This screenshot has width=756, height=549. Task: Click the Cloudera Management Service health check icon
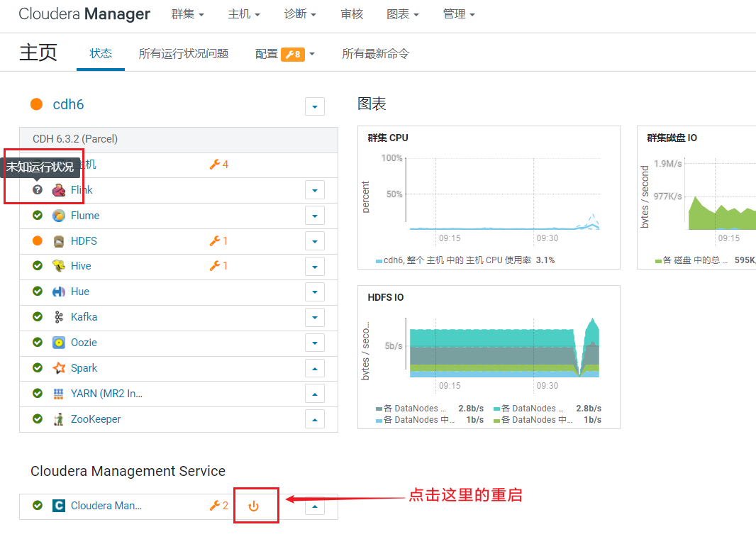point(38,505)
